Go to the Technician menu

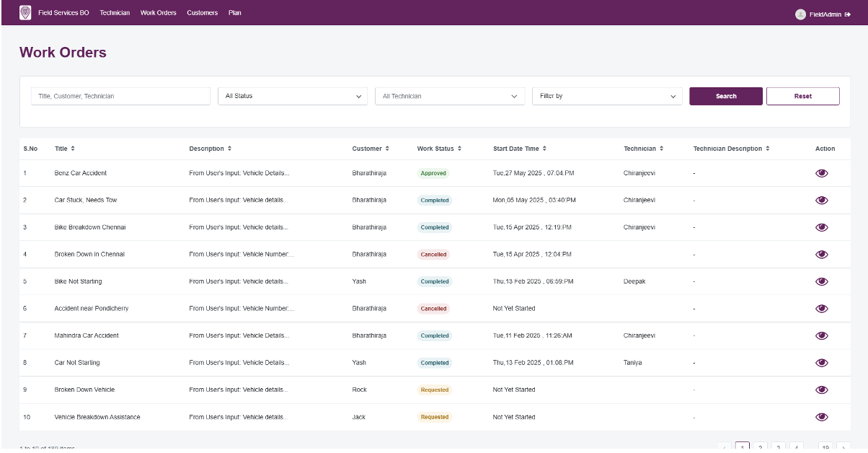pyautogui.click(x=115, y=13)
